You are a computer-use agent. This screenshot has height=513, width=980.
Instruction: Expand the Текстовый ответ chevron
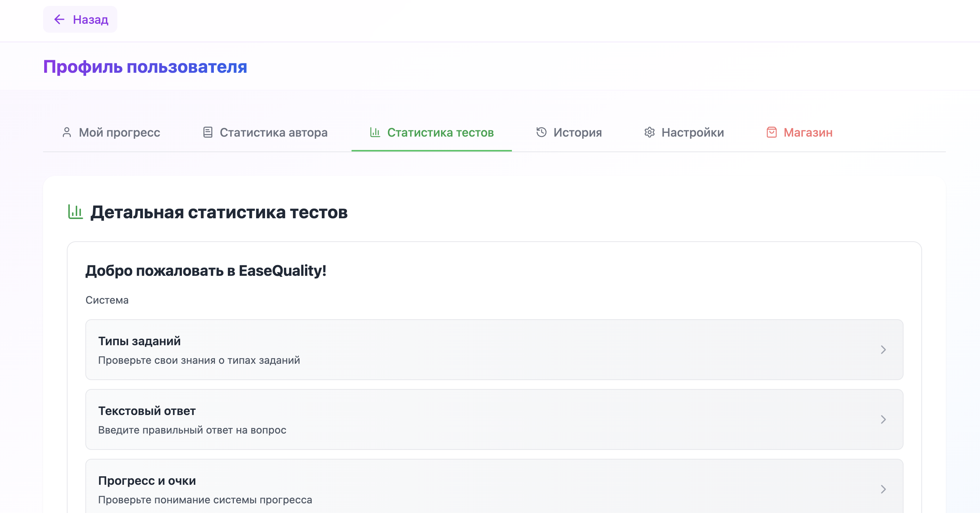(x=883, y=419)
